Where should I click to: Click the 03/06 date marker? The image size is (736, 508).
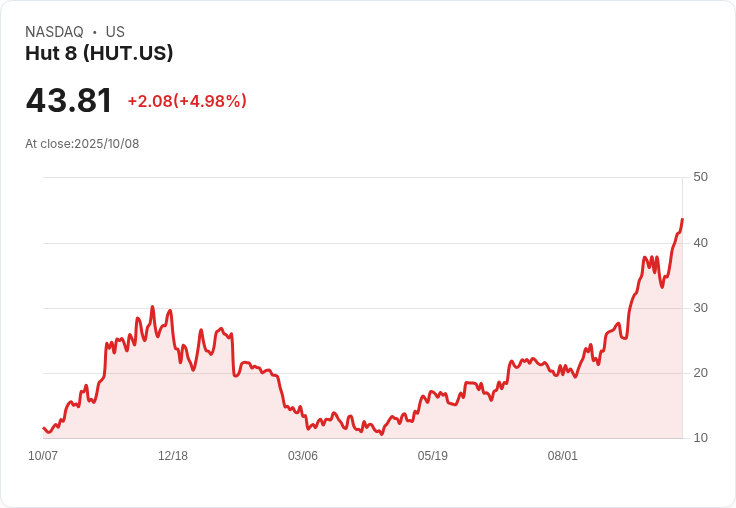point(303,456)
